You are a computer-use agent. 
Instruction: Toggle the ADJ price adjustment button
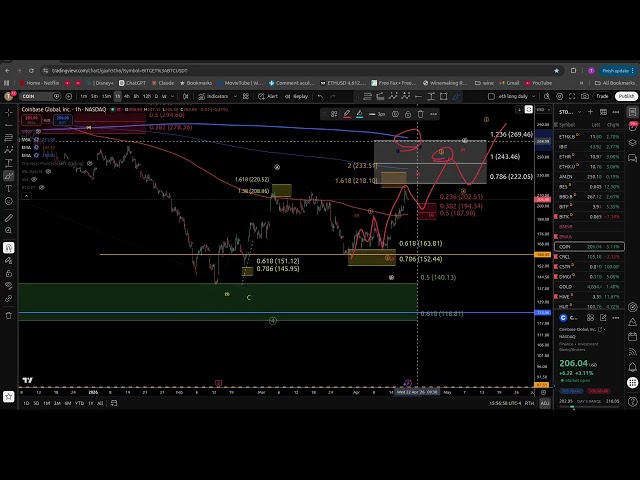[545, 403]
